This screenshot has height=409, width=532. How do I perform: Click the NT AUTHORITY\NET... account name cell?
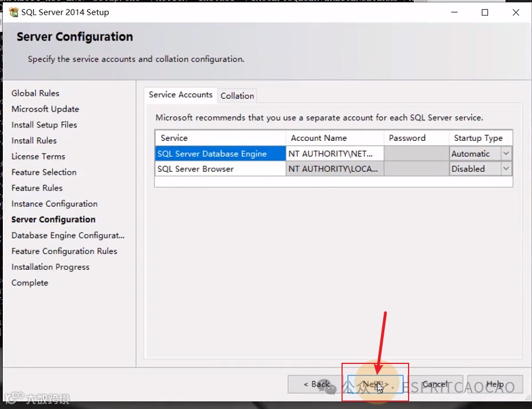tap(335, 154)
